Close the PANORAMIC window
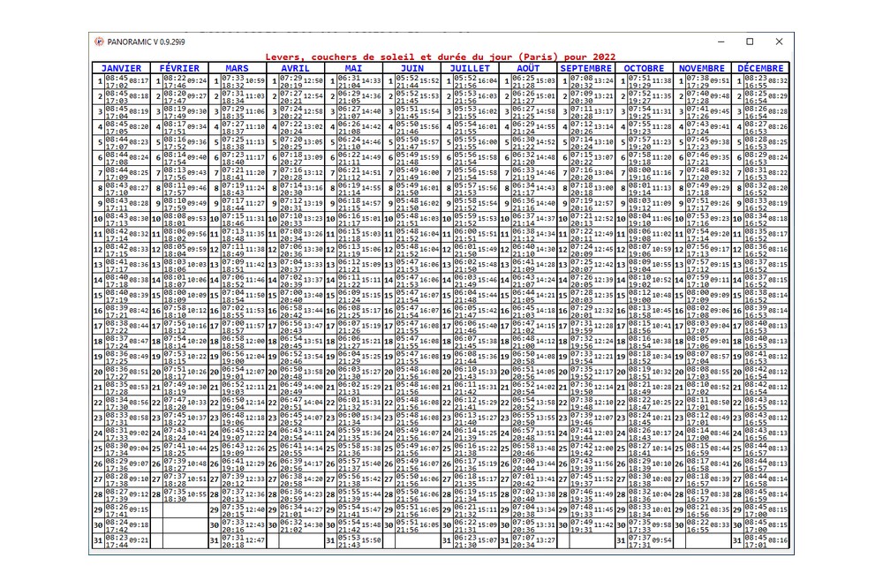Screen dimensions: 883x588 pos(779,41)
